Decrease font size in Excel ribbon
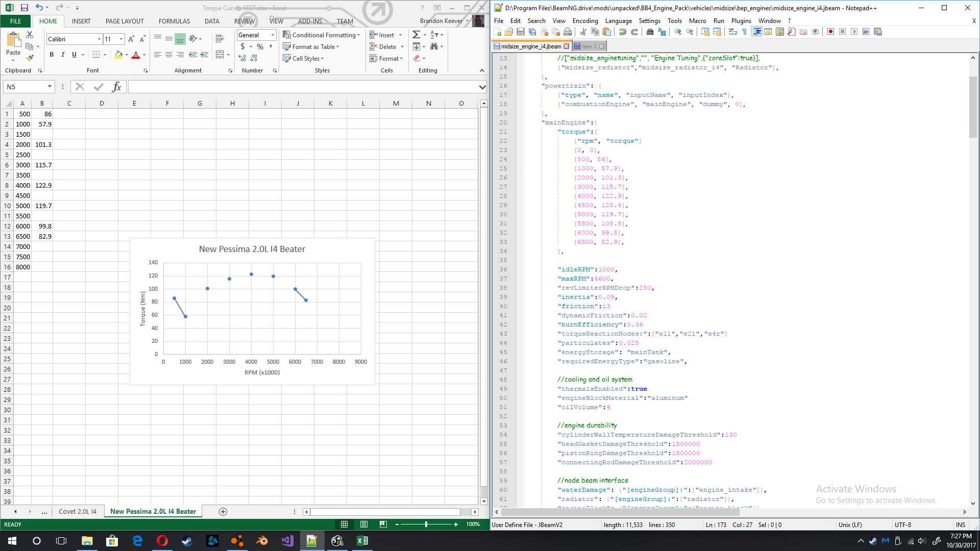Screen dimensions: 980x551 click(x=142, y=39)
